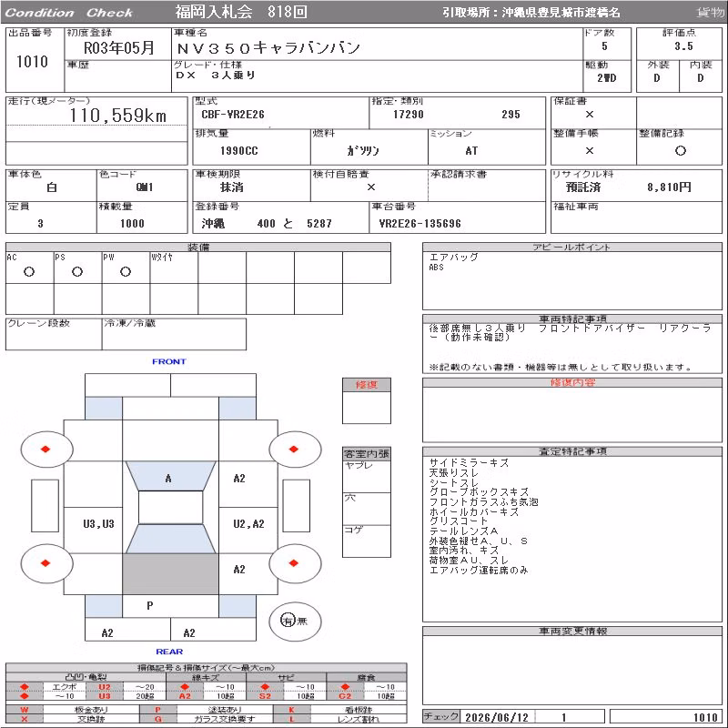The width and height of the screenshot is (728, 728).
Task: Click the exterior grade D under 外装
Action: coord(656,78)
